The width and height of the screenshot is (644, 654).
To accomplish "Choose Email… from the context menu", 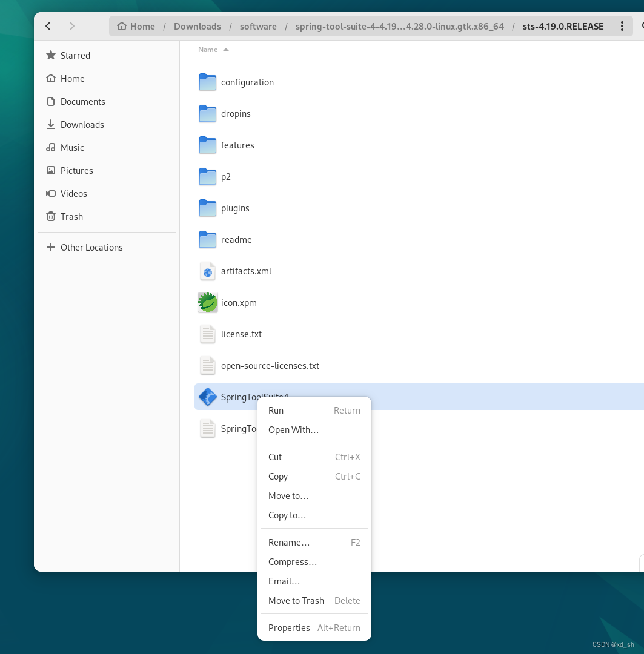I will (314, 581).
